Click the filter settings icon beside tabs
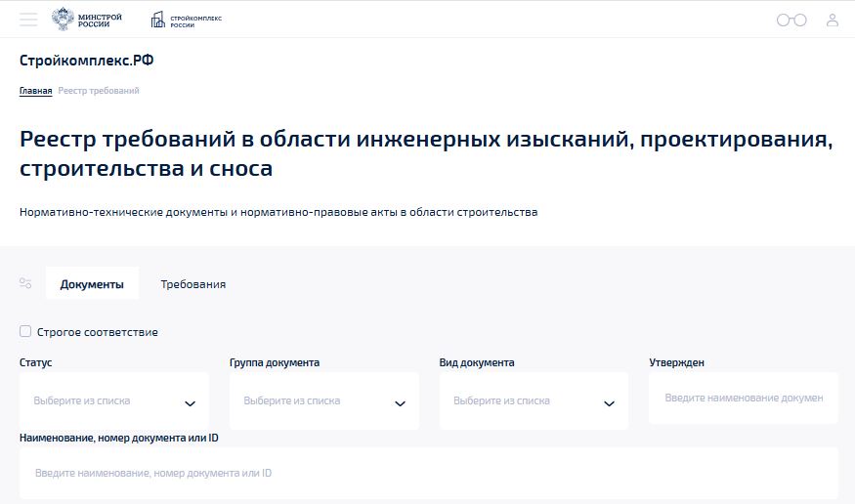The height and width of the screenshot is (504, 855). click(x=25, y=283)
